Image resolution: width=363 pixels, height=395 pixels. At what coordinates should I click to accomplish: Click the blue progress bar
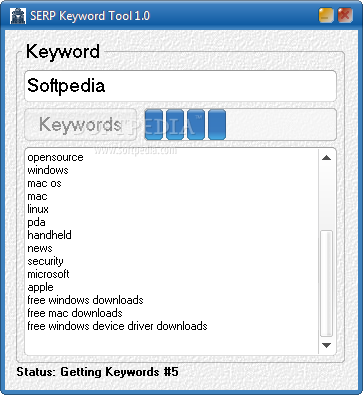point(240,124)
